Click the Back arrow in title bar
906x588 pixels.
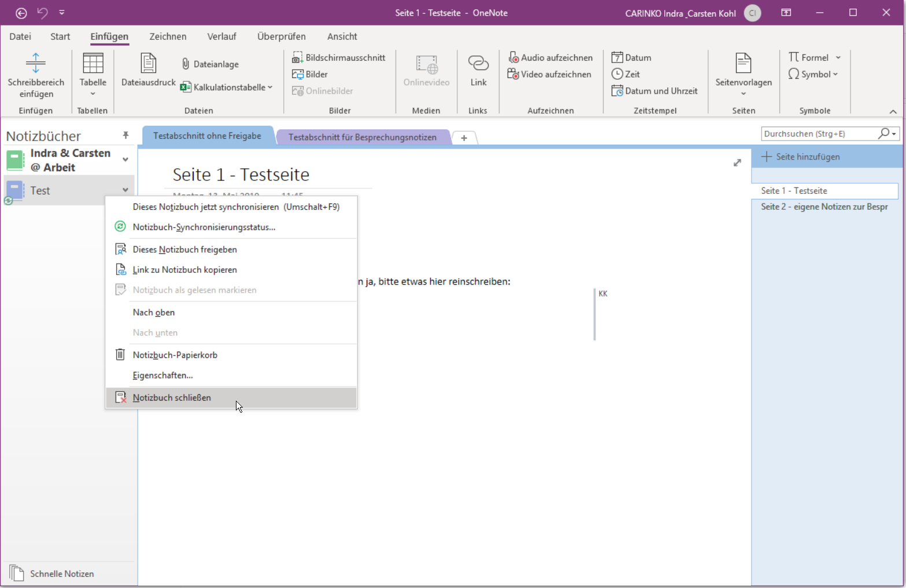21,13
